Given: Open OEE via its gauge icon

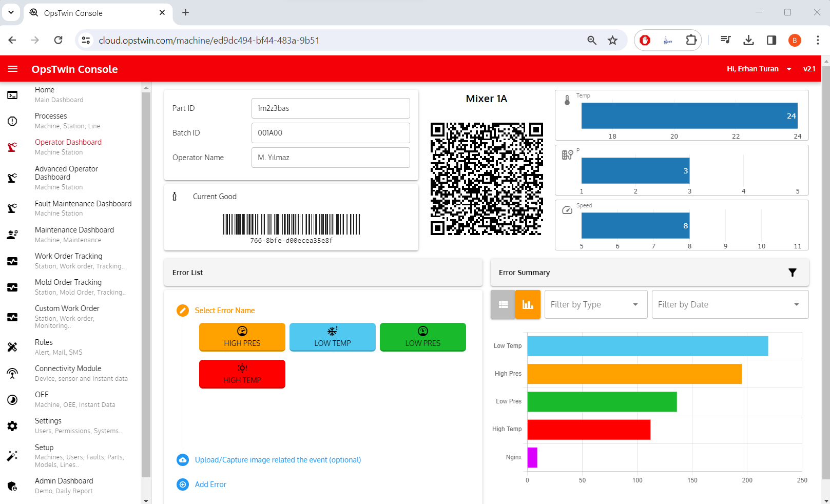Looking at the screenshot, I should pyautogui.click(x=12, y=399).
